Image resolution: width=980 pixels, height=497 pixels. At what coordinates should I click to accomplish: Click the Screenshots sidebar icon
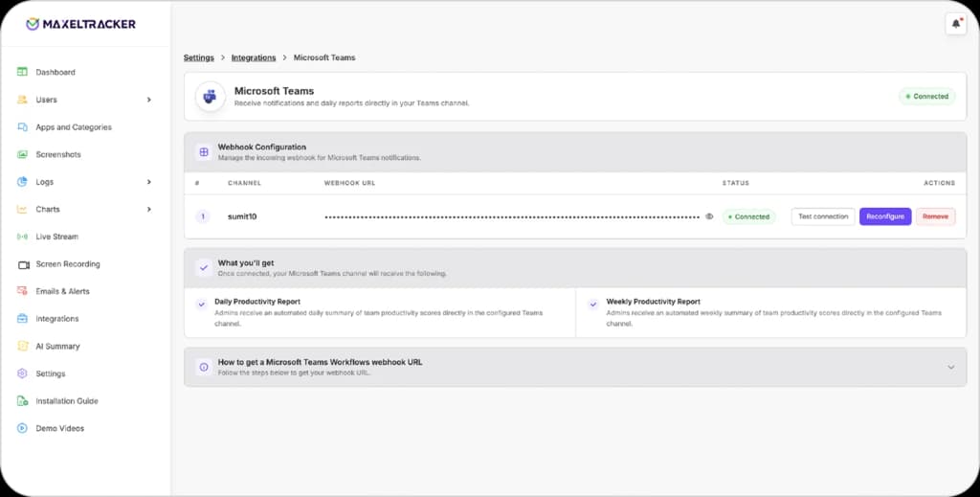(x=23, y=154)
